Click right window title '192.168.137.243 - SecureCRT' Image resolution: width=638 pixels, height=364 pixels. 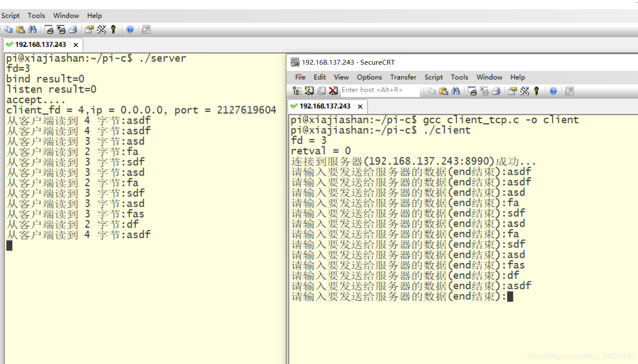pyautogui.click(x=348, y=62)
